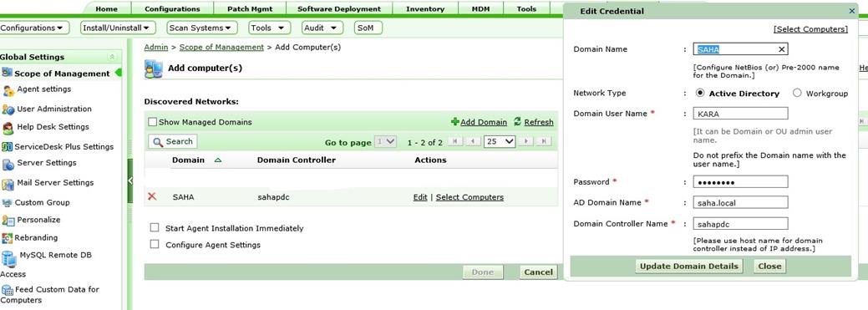Open the Tools tab in the top menu
Screen dimensions: 868x310
[x=526, y=9]
